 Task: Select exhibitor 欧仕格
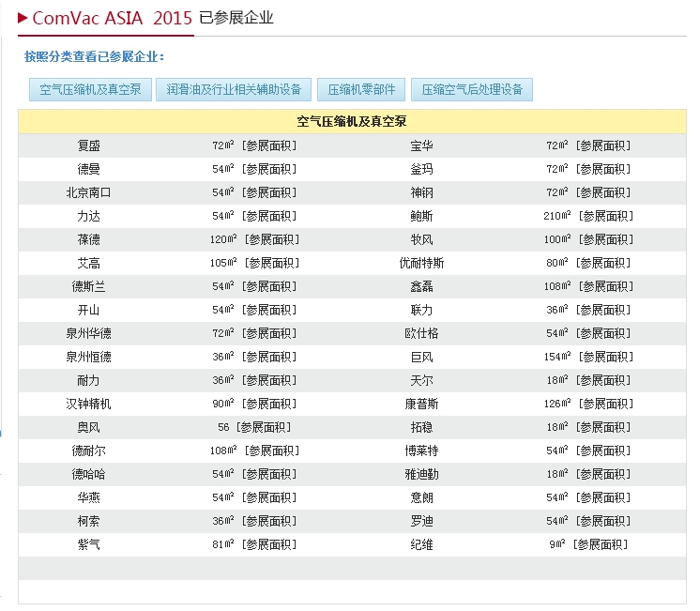point(421,333)
